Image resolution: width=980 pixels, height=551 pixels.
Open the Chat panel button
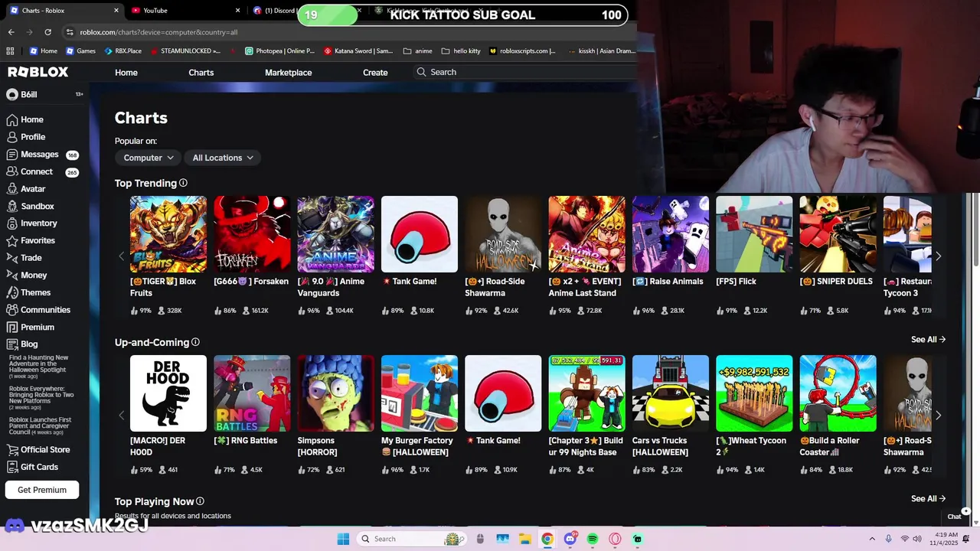[955, 517]
